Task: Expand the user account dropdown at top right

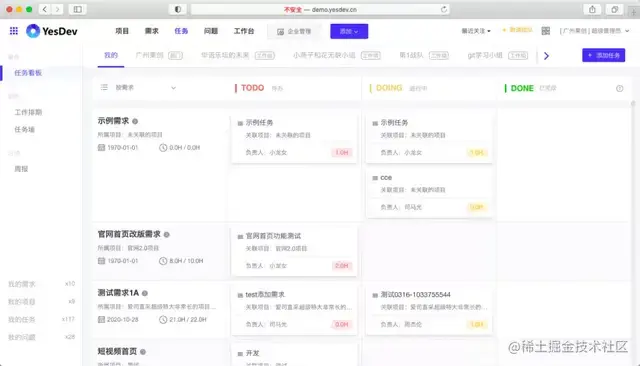Action: tap(594, 31)
